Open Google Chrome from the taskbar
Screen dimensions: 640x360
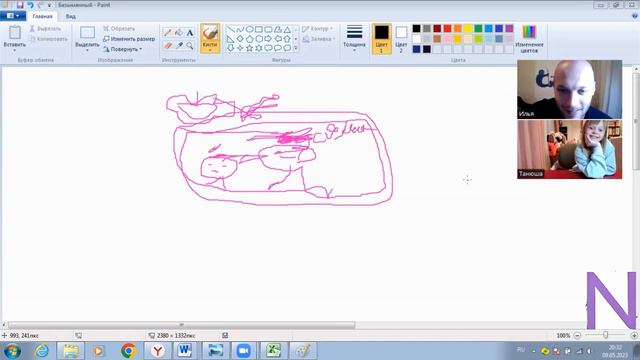click(128, 351)
